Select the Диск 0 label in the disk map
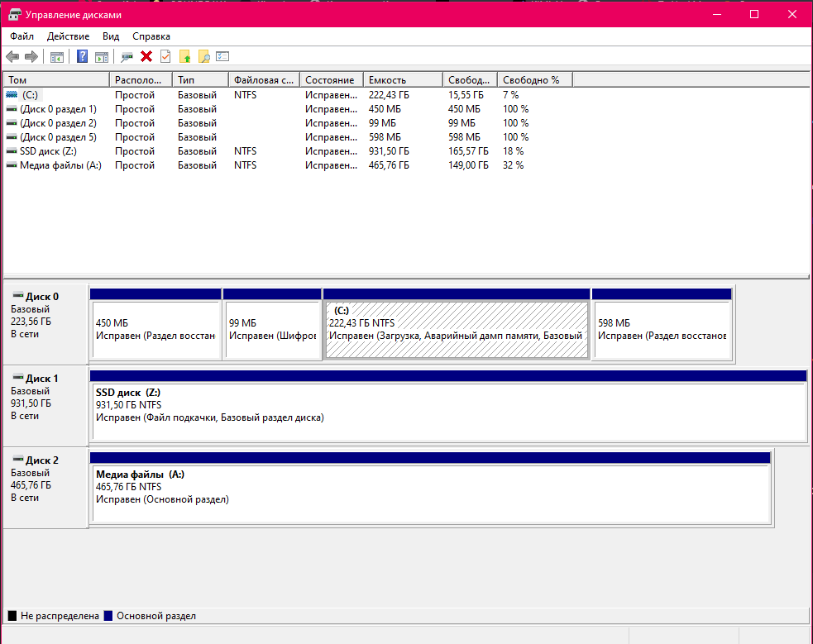 [42, 296]
